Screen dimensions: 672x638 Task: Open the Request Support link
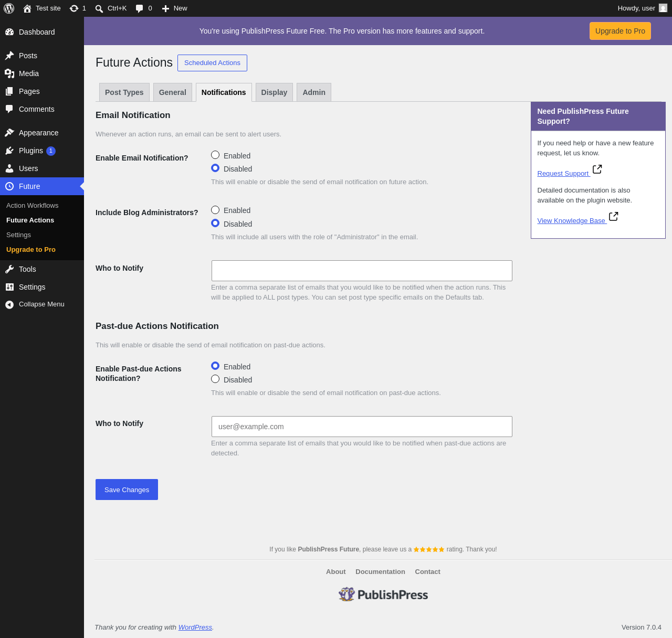point(563,174)
